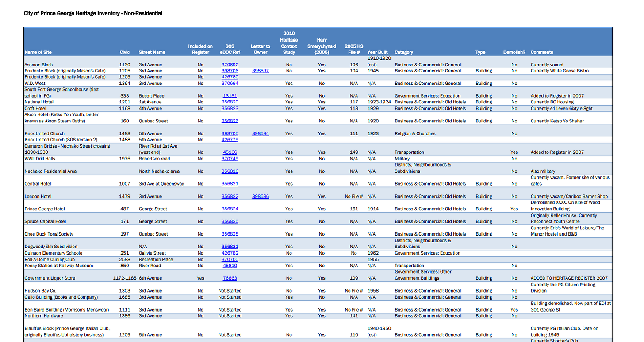Image resolution: width=644 pixels, height=342 pixels.
Task: Open eDOC link 356816 for Nechako Residential Area
Action: pos(230,171)
